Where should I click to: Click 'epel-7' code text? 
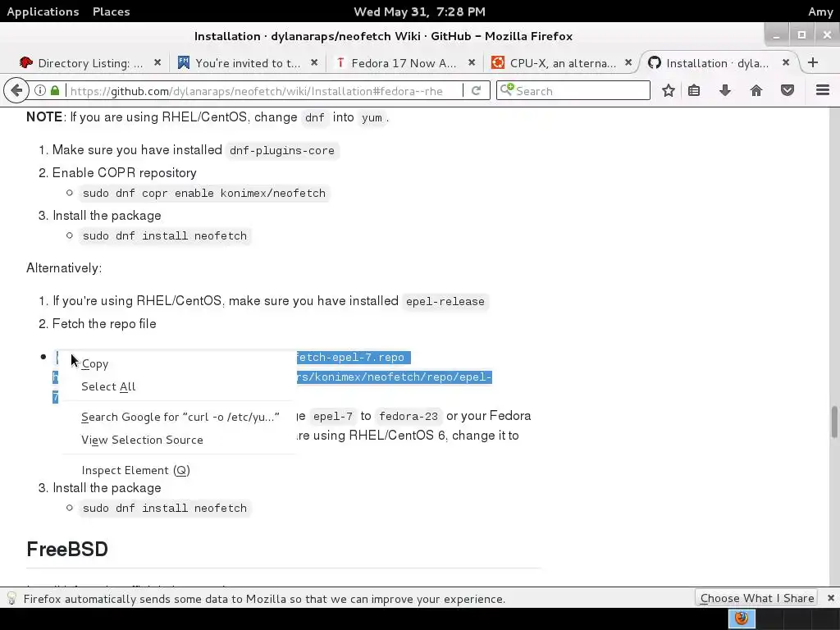click(333, 416)
